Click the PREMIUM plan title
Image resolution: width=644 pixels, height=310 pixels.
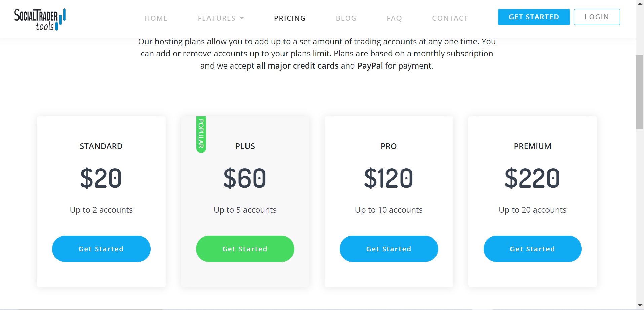coord(532,146)
